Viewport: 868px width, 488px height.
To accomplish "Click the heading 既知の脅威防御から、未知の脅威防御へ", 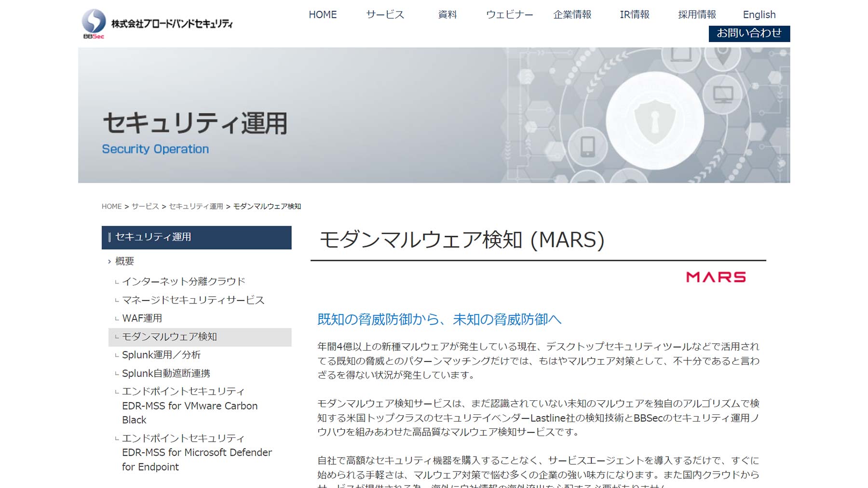I will pyautogui.click(x=439, y=319).
